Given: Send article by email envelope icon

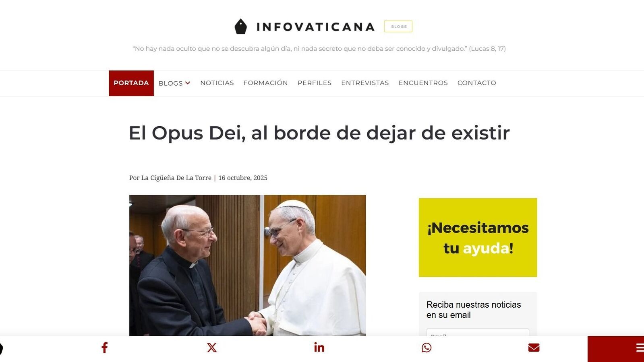Looking at the screenshot, I should click(534, 348).
